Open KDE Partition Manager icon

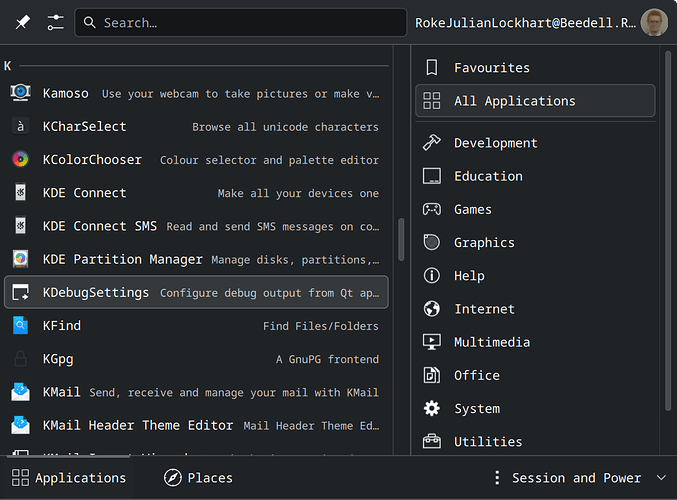coord(21,259)
